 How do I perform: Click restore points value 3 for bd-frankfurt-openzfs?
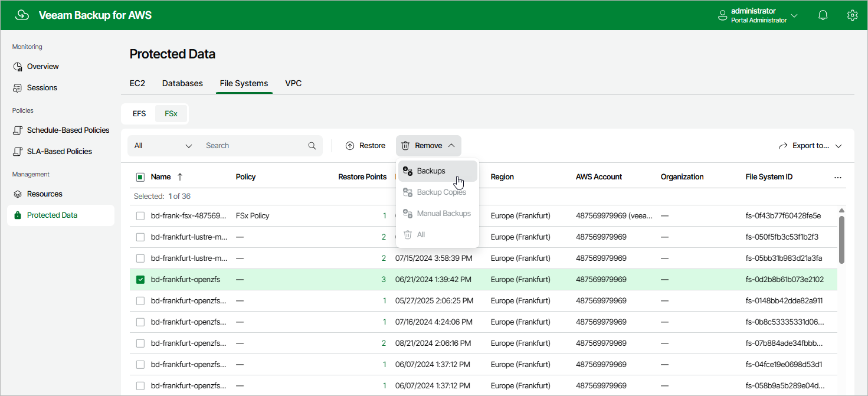click(x=384, y=280)
